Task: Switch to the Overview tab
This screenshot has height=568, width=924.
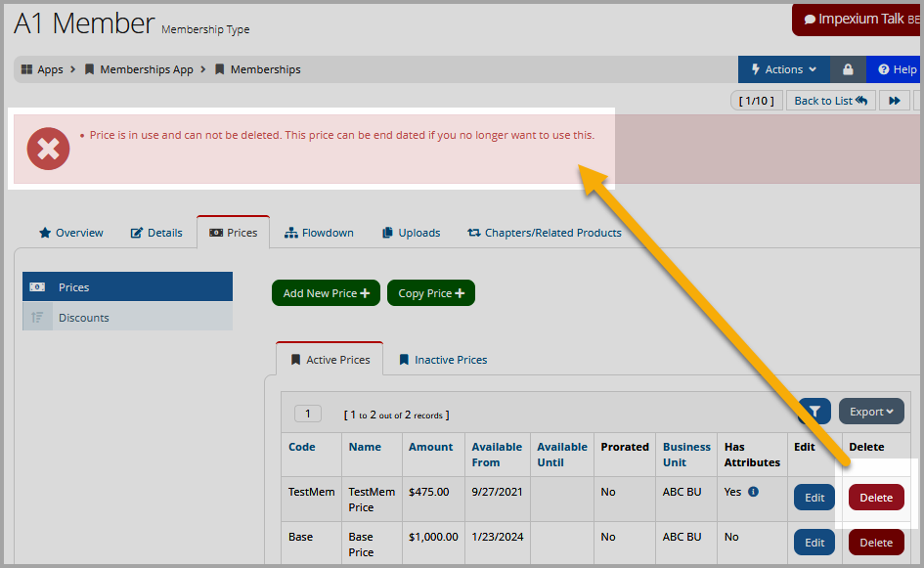Action: tap(70, 233)
